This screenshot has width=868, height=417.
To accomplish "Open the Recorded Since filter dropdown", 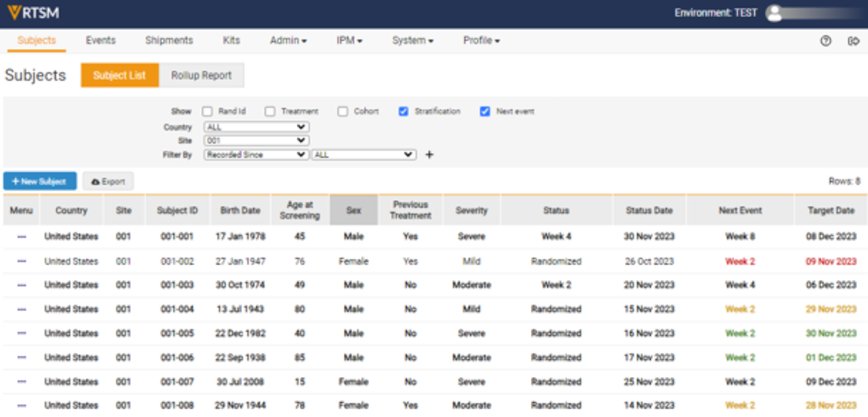I will coord(256,155).
